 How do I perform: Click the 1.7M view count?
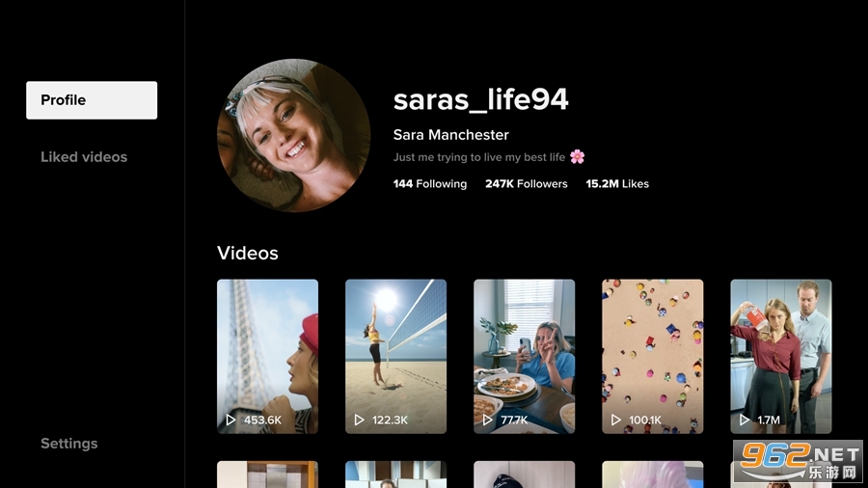point(769,420)
